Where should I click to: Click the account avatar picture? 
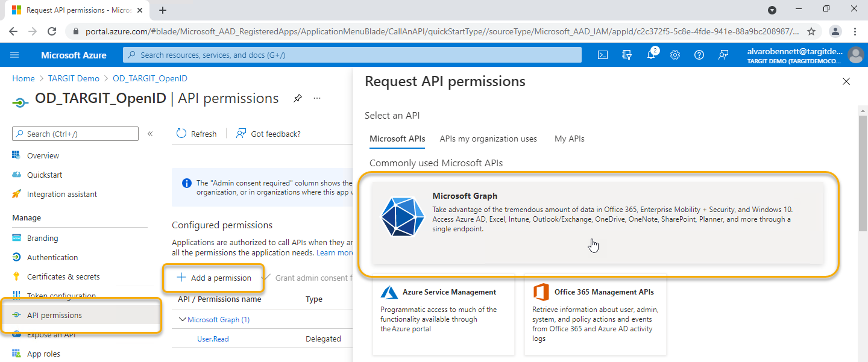[855, 55]
